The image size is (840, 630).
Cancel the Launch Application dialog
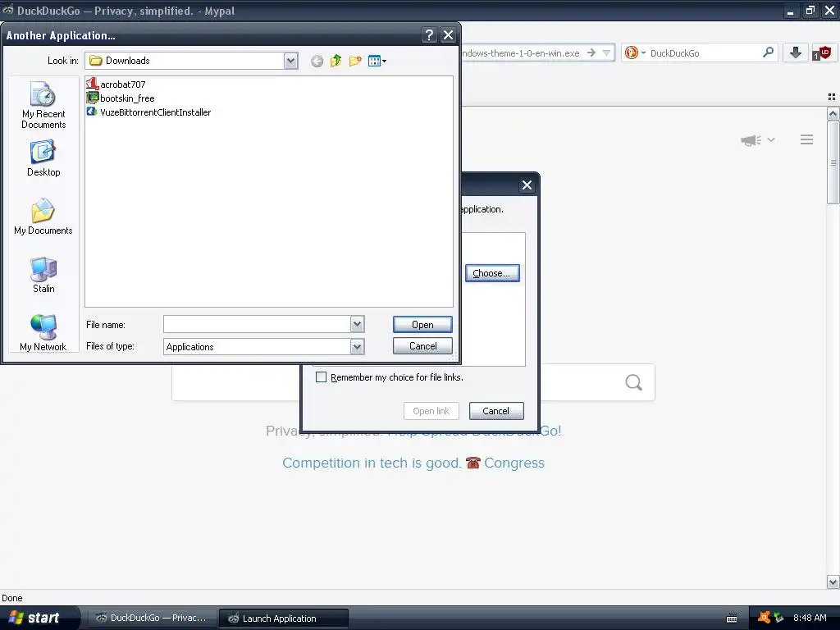[496, 411]
